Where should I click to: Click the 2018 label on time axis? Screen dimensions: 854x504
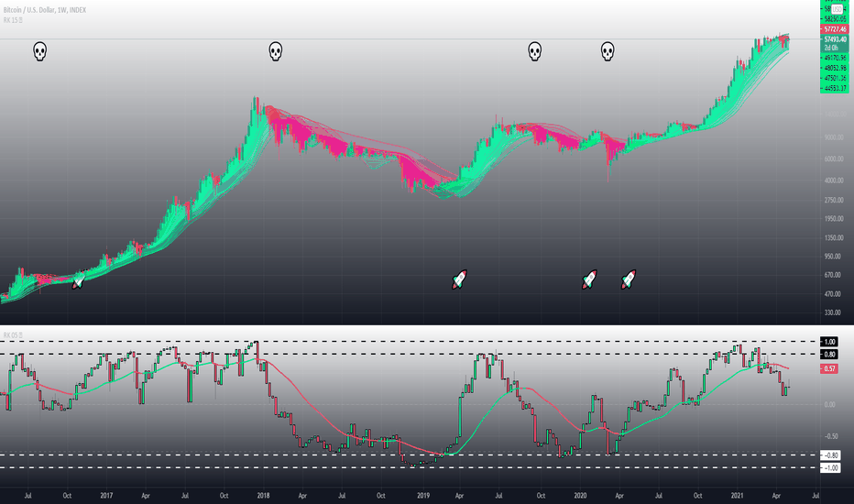click(x=264, y=495)
